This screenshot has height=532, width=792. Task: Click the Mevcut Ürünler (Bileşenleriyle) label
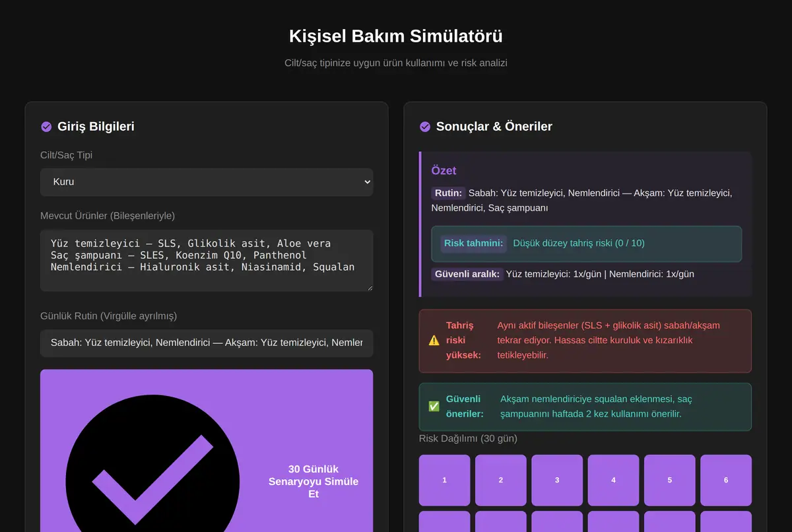(x=108, y=216)
